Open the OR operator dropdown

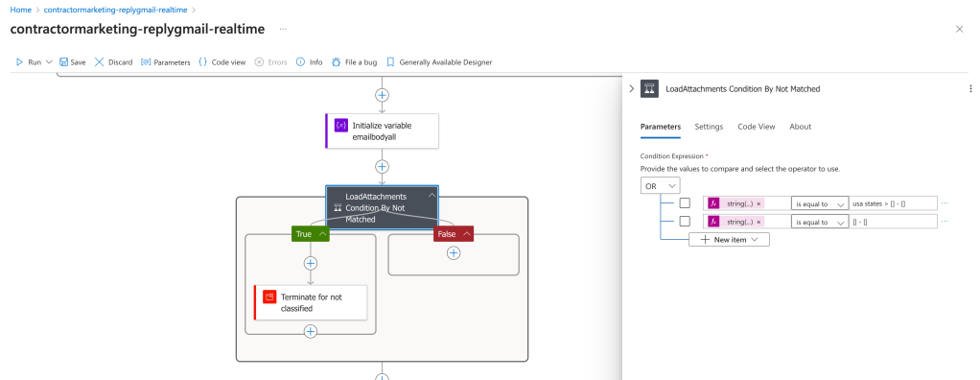click(660, 186)
